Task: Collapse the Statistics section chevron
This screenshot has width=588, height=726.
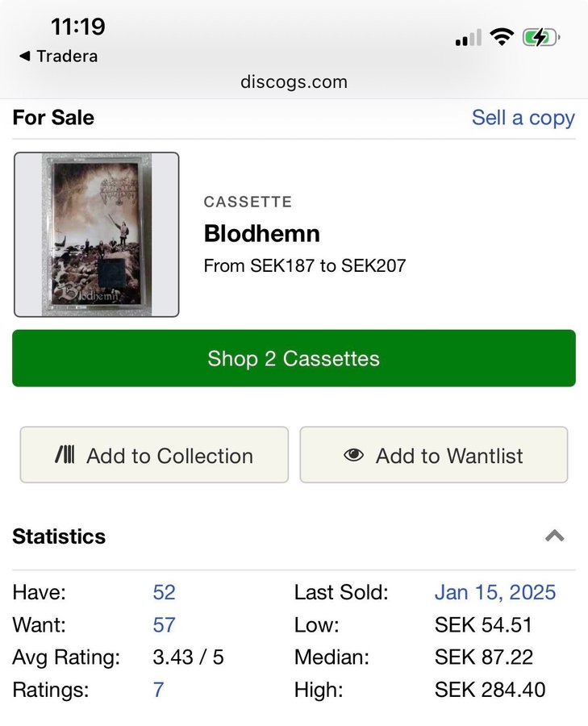Action: (x=554, y=536)
